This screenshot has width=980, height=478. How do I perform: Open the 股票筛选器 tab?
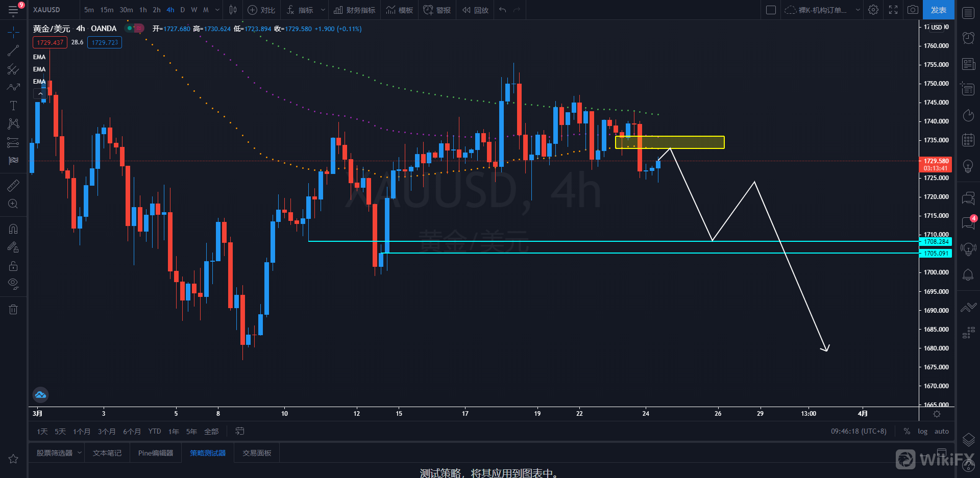coord(54,452)
